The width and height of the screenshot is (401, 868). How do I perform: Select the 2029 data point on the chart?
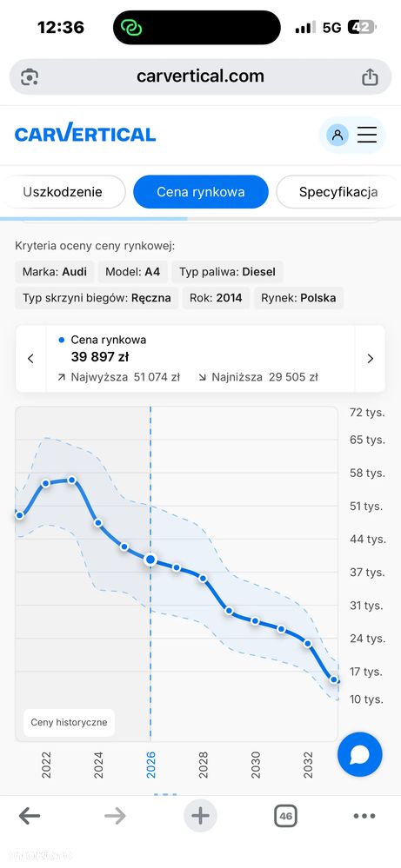[229, 611]
